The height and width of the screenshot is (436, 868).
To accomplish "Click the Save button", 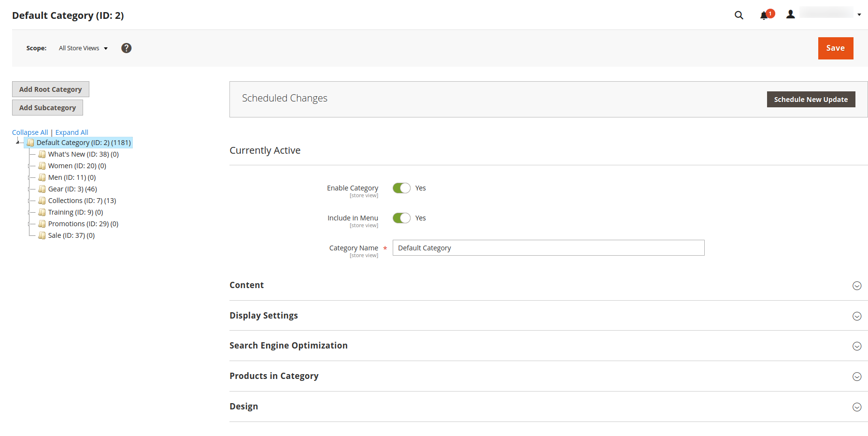I will [x=835, y=48].
